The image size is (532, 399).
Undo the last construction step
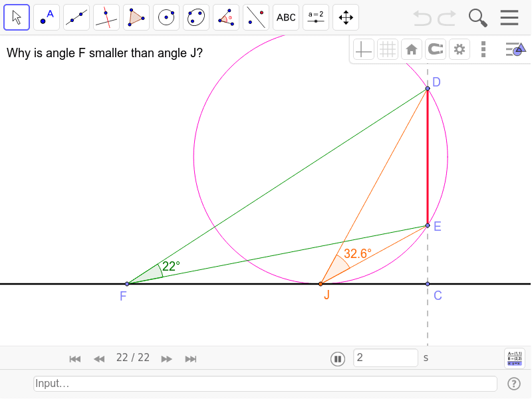422,17
